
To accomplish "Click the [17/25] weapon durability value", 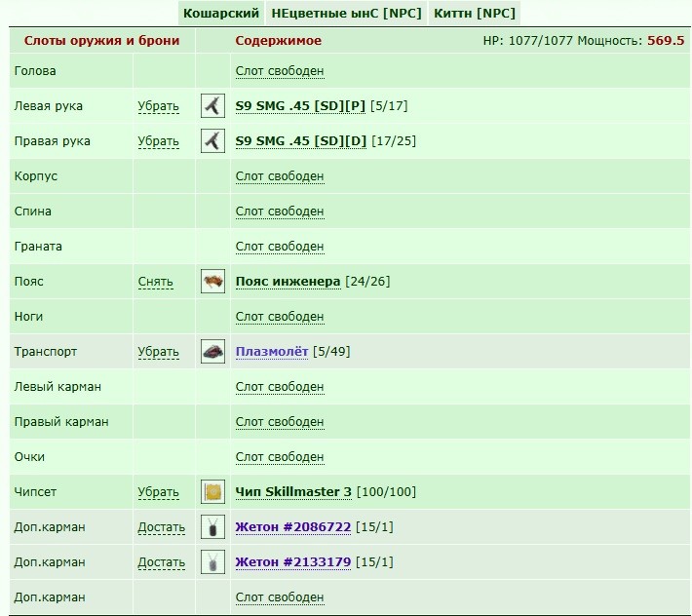I will click(x=394, y=140).
